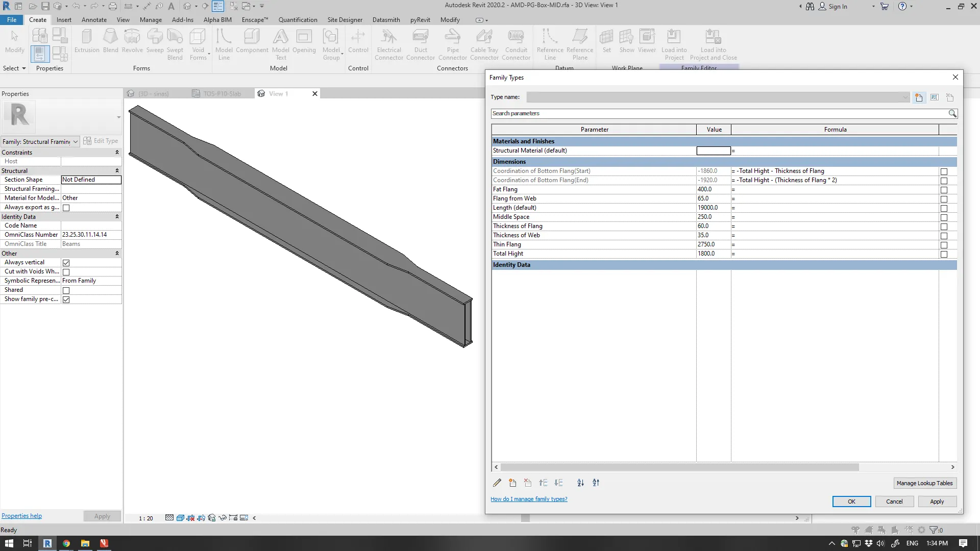980x551 pixels.
Task: Click the Extrusion tool icon
Action: [87, 37]
